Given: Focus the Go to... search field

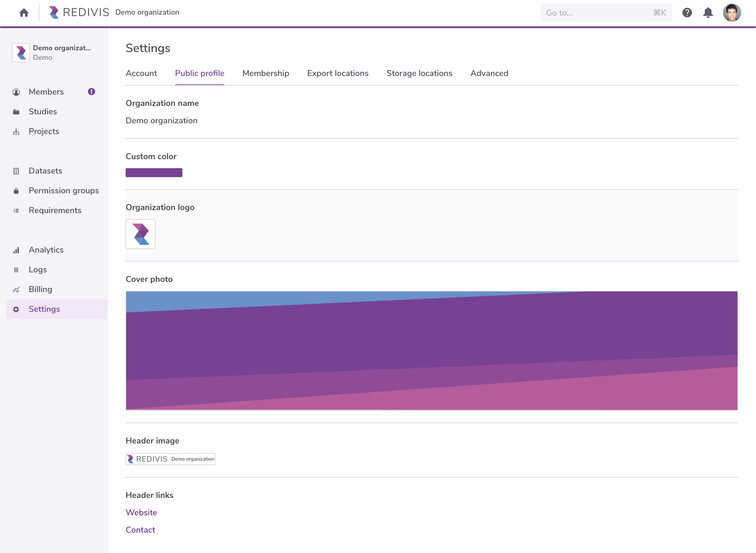Looking at the screenshot, I should (606, 13).
